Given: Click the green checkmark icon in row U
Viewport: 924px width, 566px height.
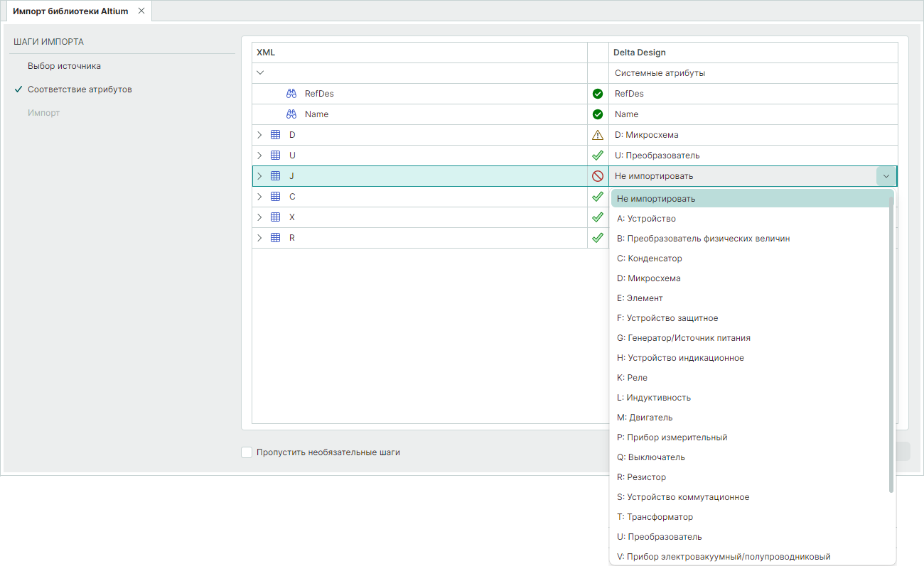Looking at the screenshot, I should click(x=598, y=156).
